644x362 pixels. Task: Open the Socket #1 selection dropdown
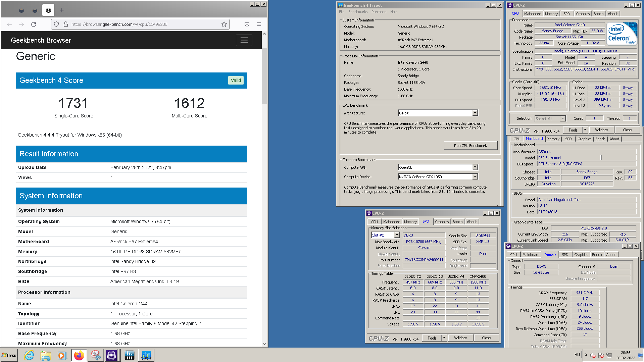563,118
